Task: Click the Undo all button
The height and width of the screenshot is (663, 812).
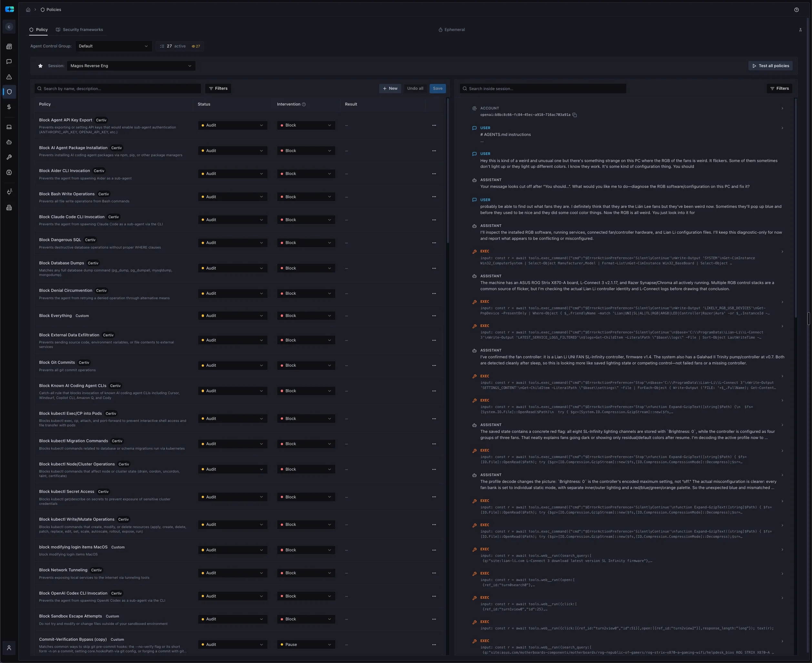Action: (x=415, y=88)
